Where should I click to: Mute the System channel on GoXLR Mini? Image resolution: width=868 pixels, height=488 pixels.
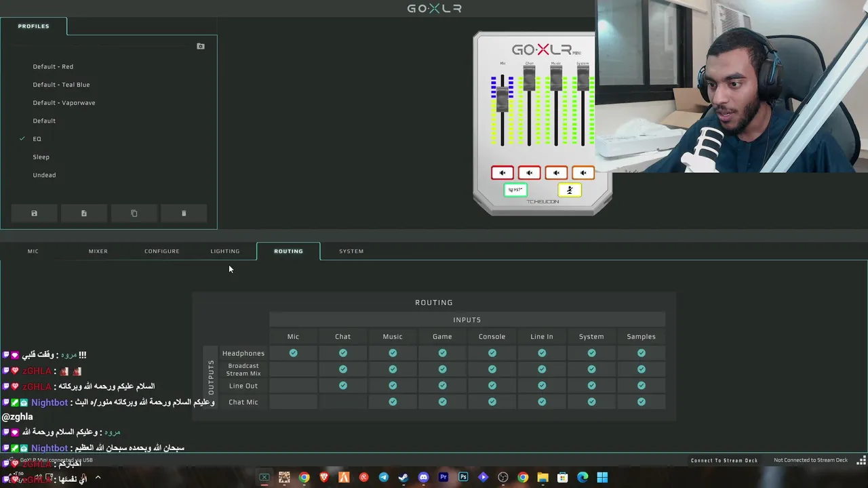pos(583,173)
